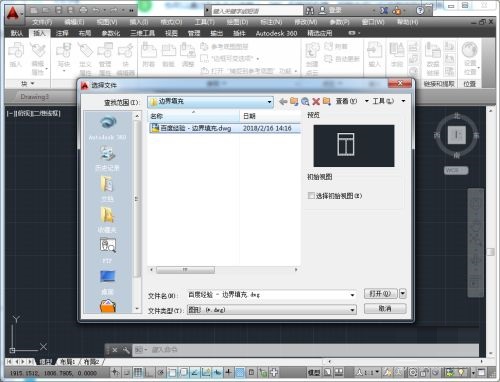Toggle the grid display status bar icon
The height and width of the screenshot is (382, 500).
pyautogui.click(x=138, y=372)
